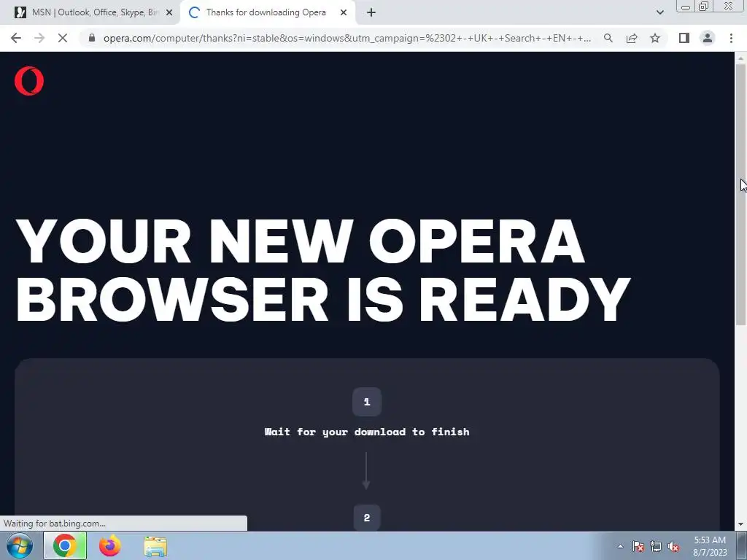Click the Chrome taskbar icon

point(65,545)
